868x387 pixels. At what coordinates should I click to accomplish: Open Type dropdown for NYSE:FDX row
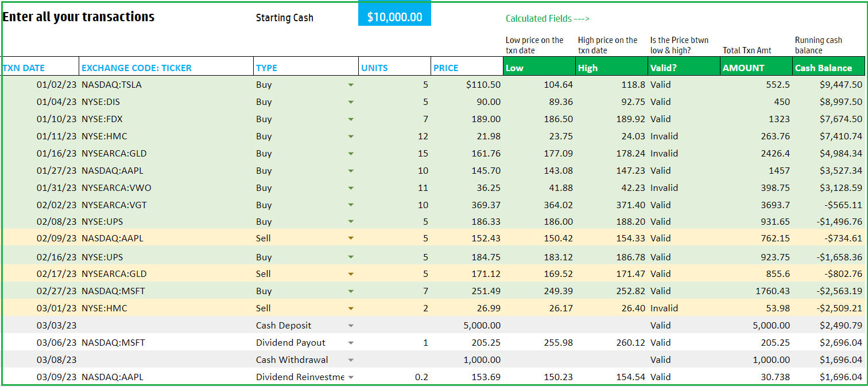click(x=351, y=119)
